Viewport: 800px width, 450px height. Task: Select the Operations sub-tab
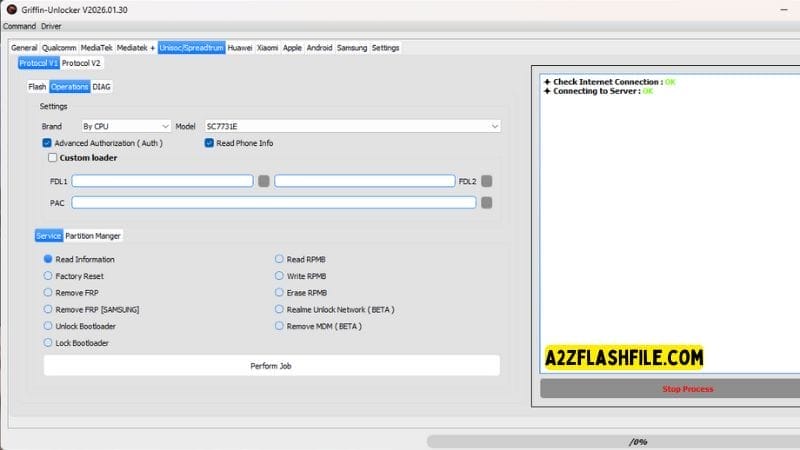(69, 87)
